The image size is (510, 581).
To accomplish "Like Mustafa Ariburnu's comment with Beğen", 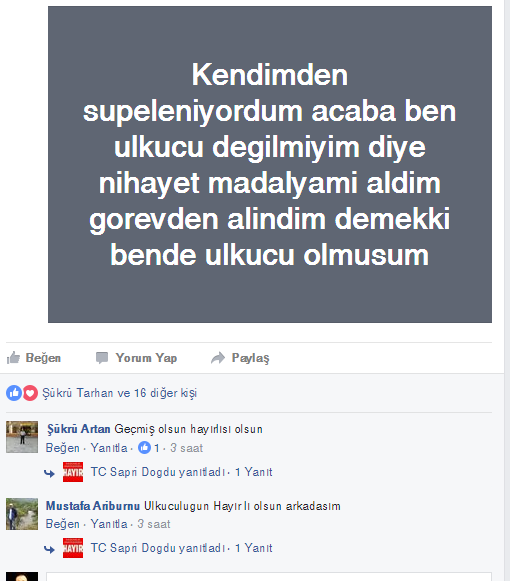I will pos(63,524).
